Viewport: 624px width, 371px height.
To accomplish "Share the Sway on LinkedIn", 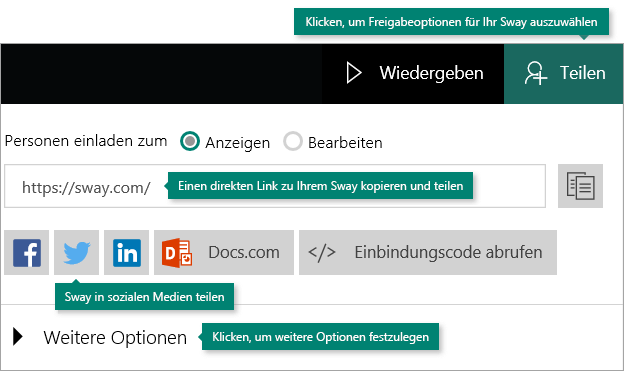I will pyautogui.click(x=127, y=252).
